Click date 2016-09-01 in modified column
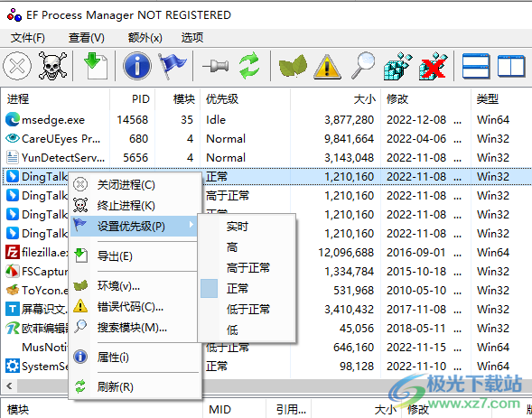 (416, 252)
